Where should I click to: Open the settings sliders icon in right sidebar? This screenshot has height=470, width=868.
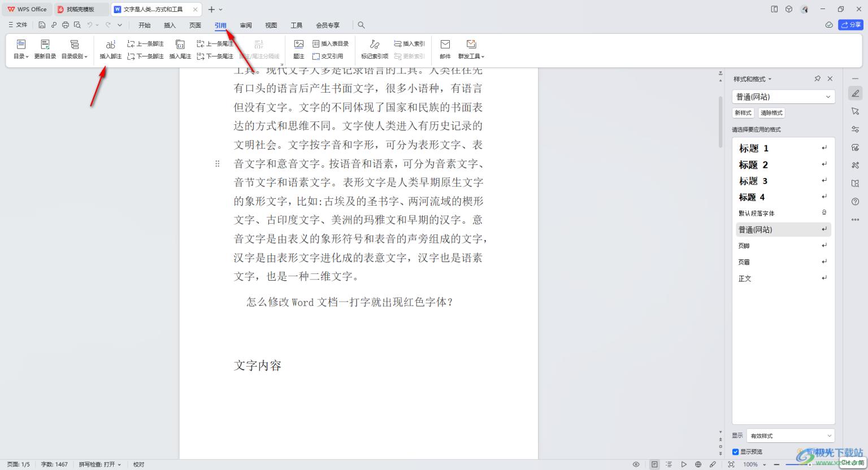855,129
